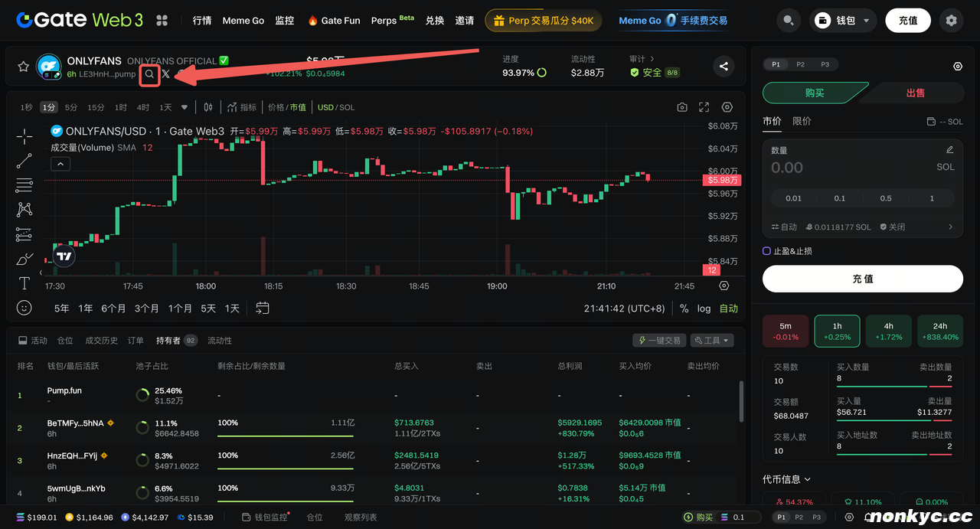Screen dimensions: 980x529
Task: Edit quick amount presets pencil icon
Action: tap(950, 150)
